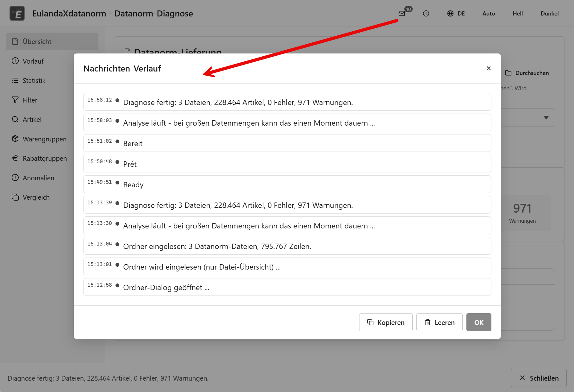This screenshot has height=392, width=574.
Task: Click the Kopieren button
Action: pyautogui.click(x=386, y=322)
